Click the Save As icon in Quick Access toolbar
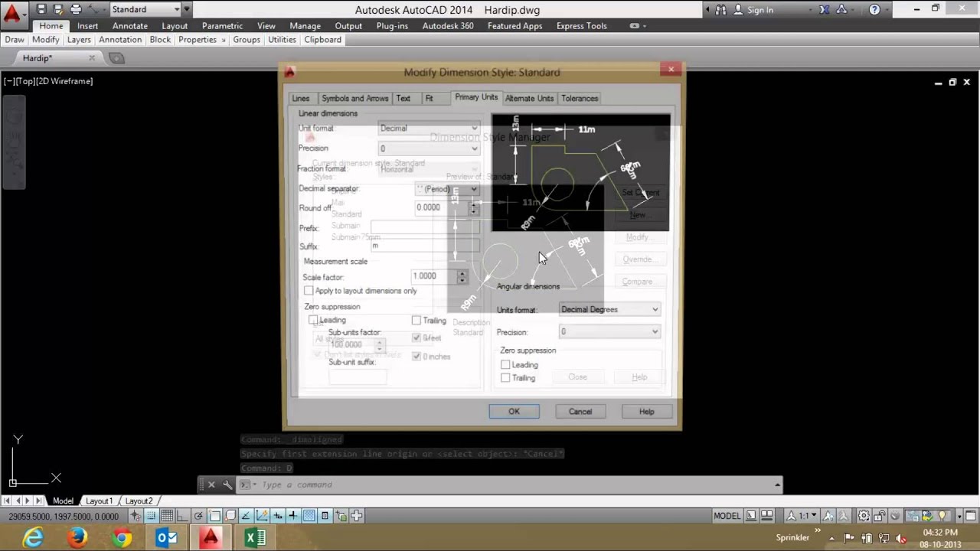This screenshot has height=551, width=980. pyautogui.click(x=58, y=9)
